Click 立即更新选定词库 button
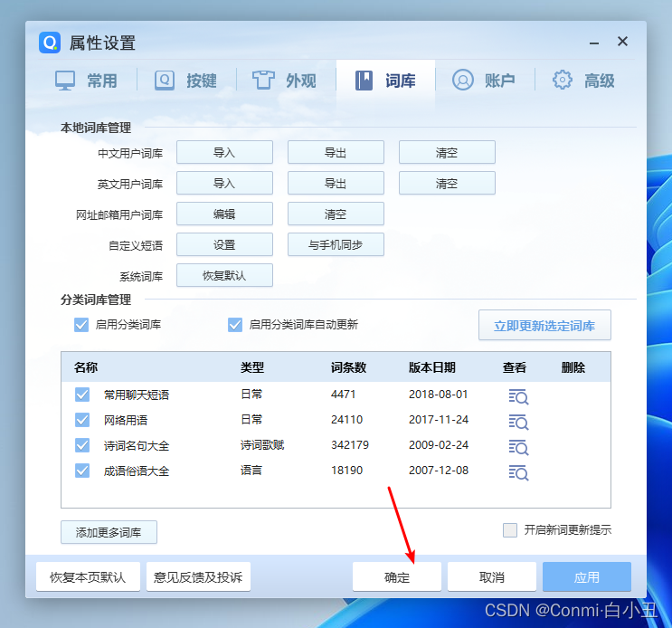This screenshot has height=628, width=672. tap(544, 326)
